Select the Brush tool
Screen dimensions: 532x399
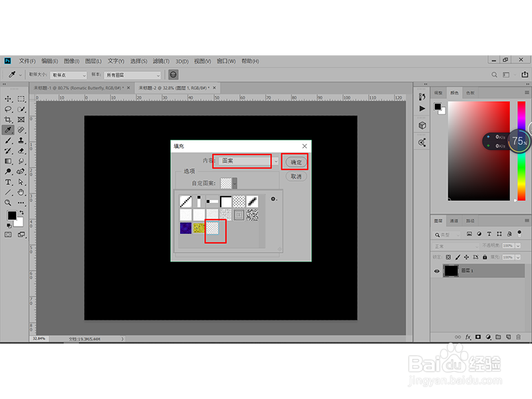[x=8, y=140]
